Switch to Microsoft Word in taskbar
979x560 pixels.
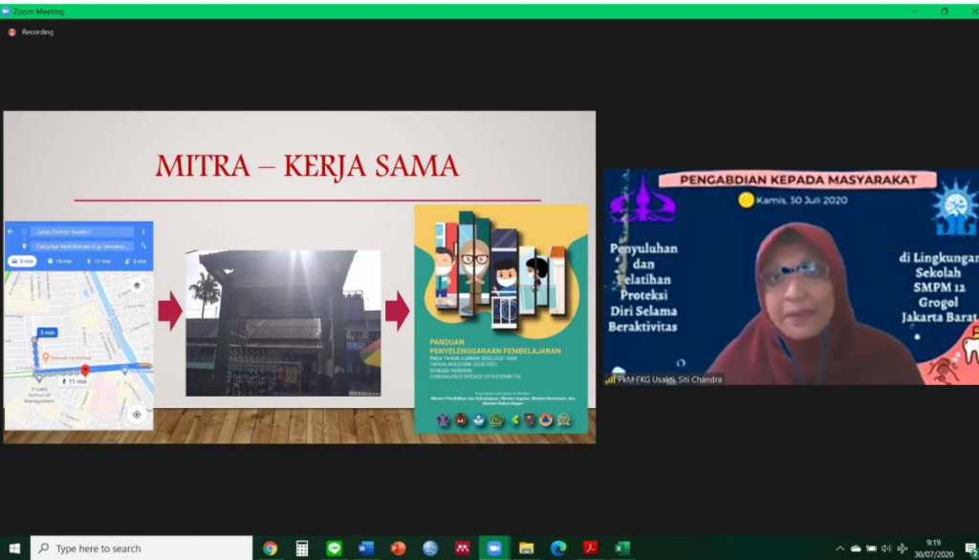pyautogui.click(x=365, y=549)
